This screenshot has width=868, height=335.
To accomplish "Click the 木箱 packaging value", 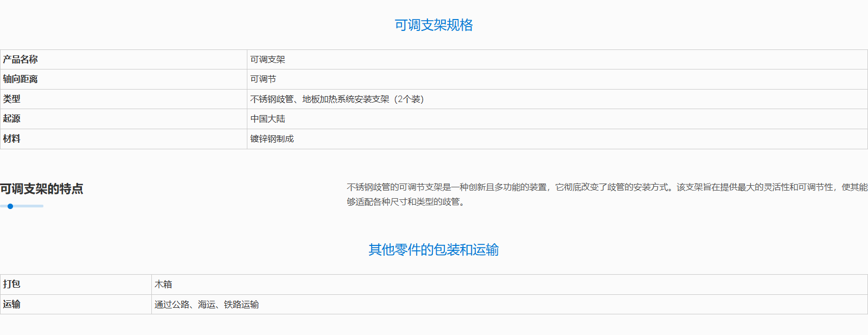I will pos(163,285).
